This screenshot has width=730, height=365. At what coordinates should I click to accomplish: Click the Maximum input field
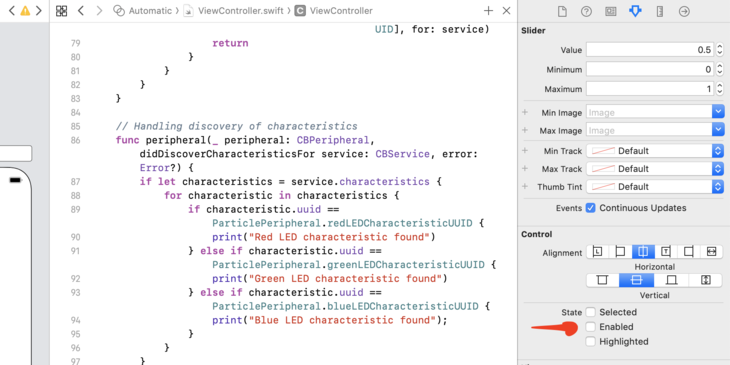point(650,89)
